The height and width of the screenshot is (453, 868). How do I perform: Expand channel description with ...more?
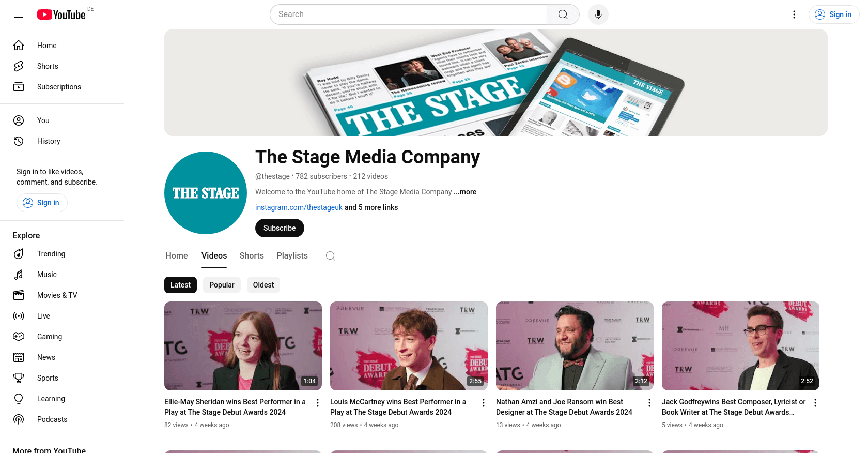tap(465, 192)
